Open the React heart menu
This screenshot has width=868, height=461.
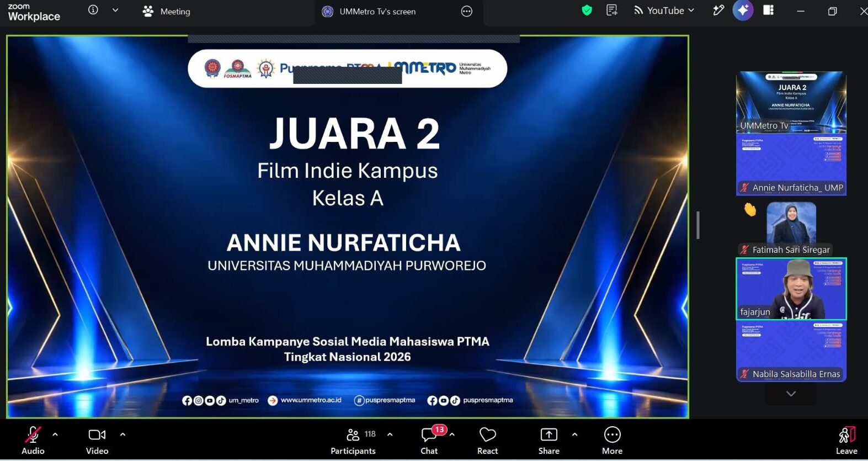[488, 441]
